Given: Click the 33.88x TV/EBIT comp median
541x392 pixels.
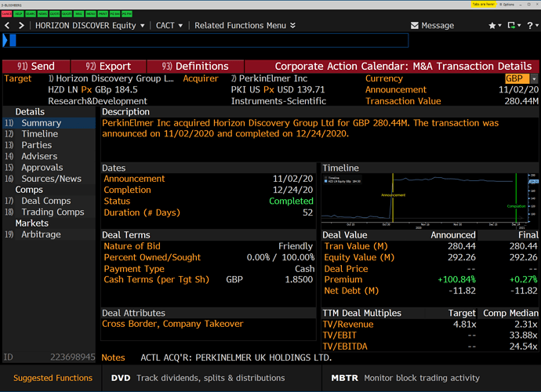Looking at the screenshot, I should coord(524,336).
